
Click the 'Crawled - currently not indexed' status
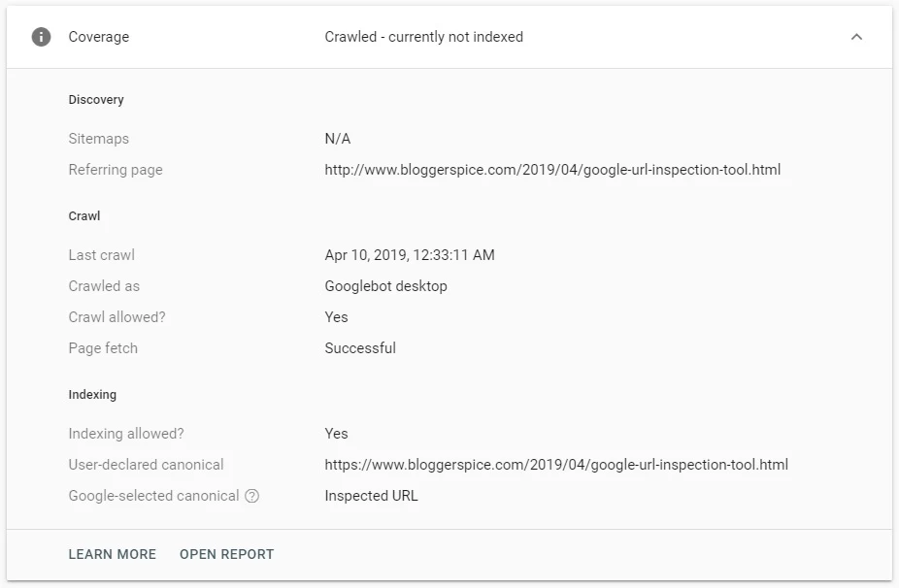423,37
